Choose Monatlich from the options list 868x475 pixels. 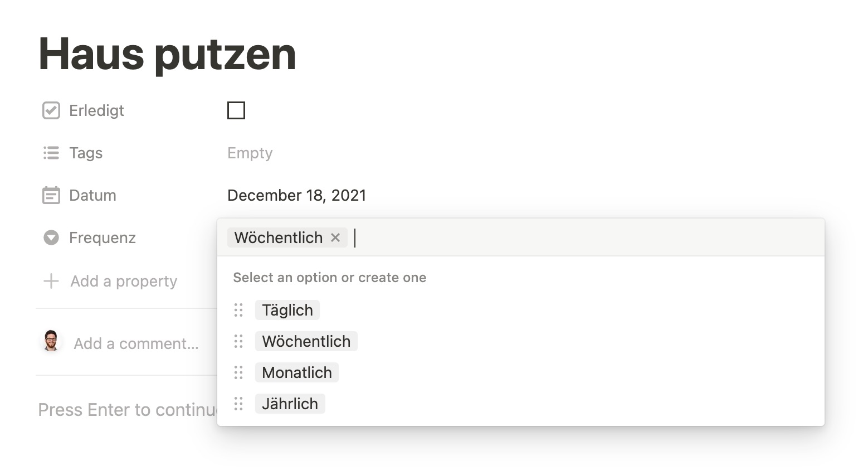[297, 372]
